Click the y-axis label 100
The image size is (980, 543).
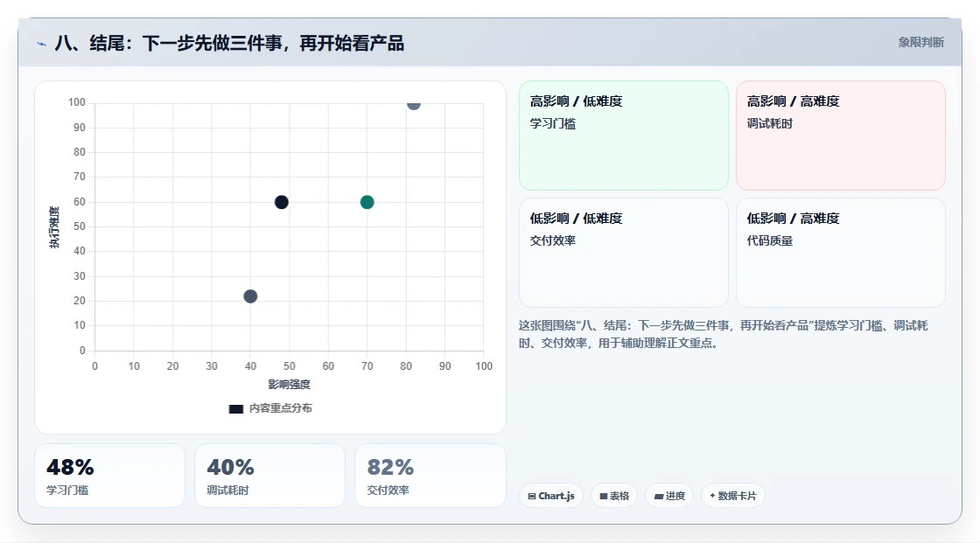[x=77, y=102]
